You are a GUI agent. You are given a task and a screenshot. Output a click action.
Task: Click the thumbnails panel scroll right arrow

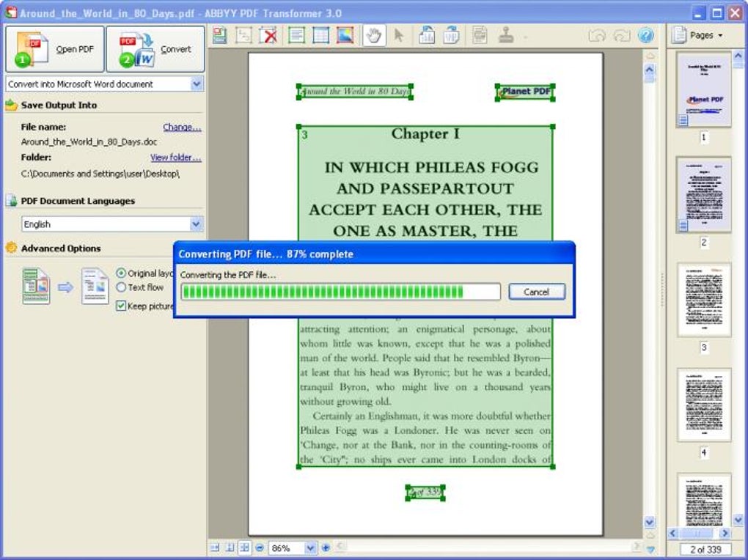725,533
